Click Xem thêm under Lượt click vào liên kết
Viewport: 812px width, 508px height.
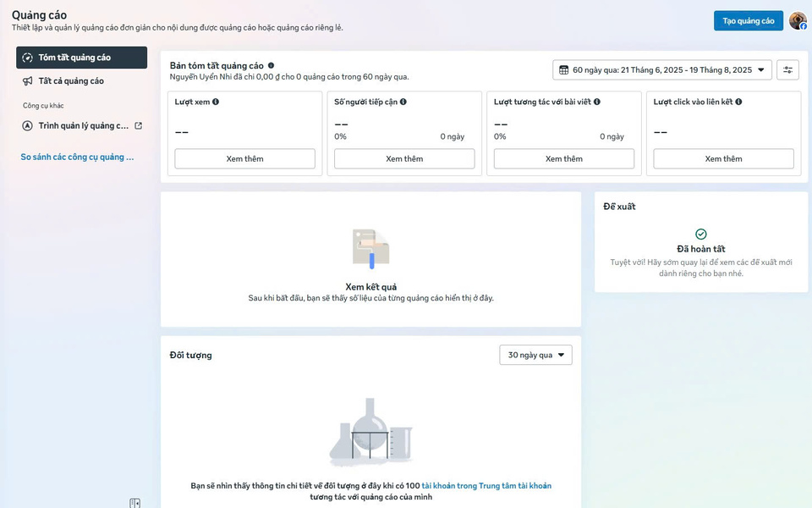point(723,159)
